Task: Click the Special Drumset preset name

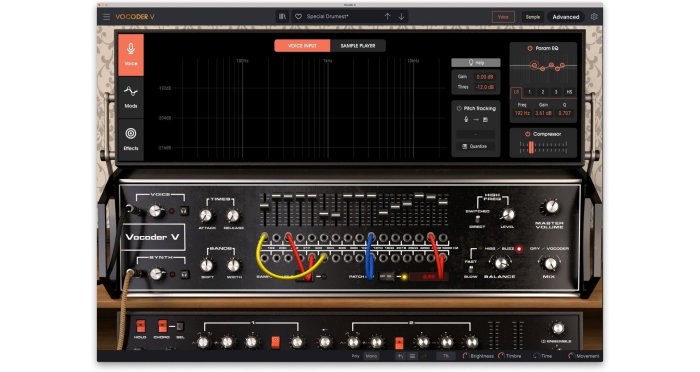Action: click(327, 17)
